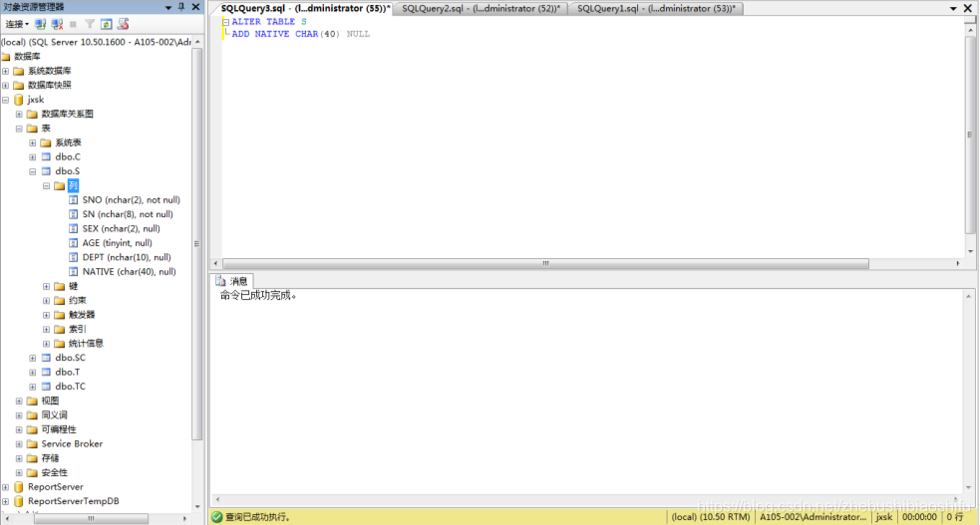The width and height of the screenshot is (980, 525).
Task: Select the NATIVE (char(40), null) column
Action: [129, 272]
